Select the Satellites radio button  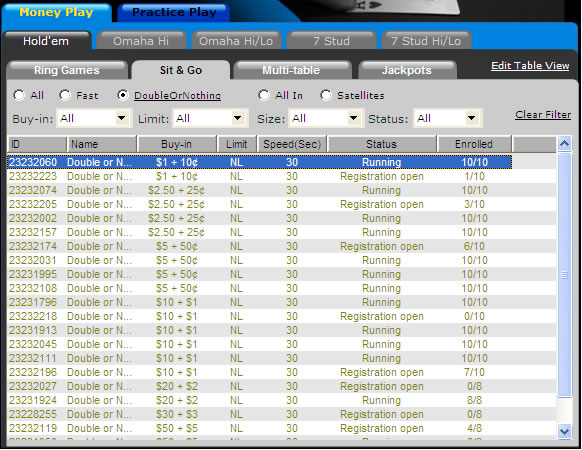pos(326,95)
